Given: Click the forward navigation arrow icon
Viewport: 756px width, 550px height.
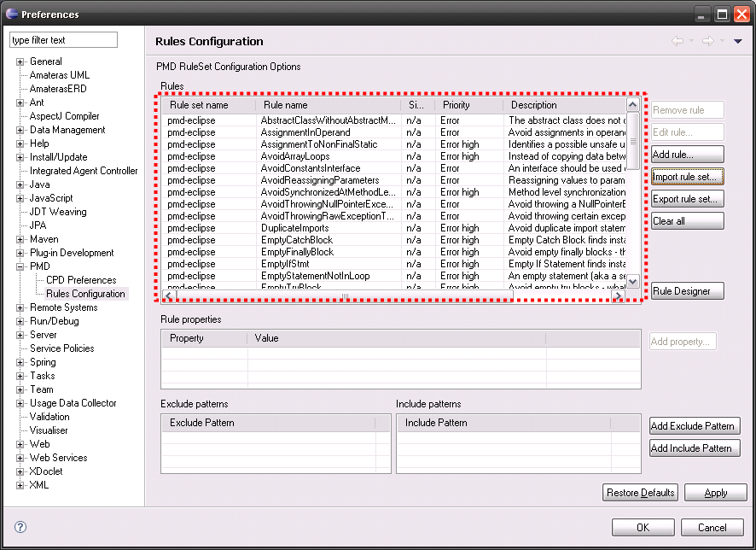Looking at the screenshot, I should click(707, 41).
